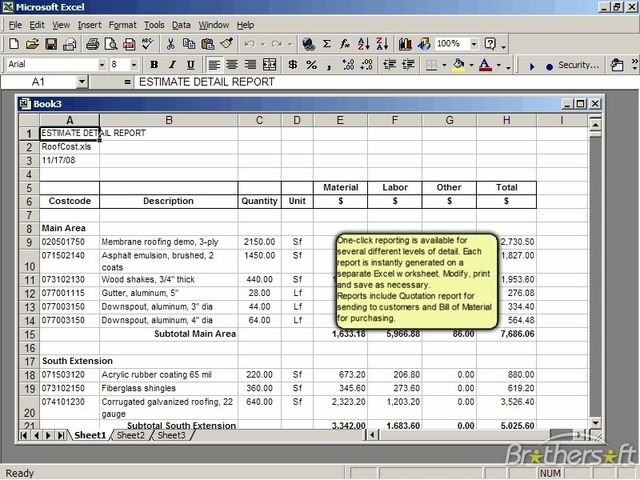Apply the red Font Color A

[x=485, y=64]
